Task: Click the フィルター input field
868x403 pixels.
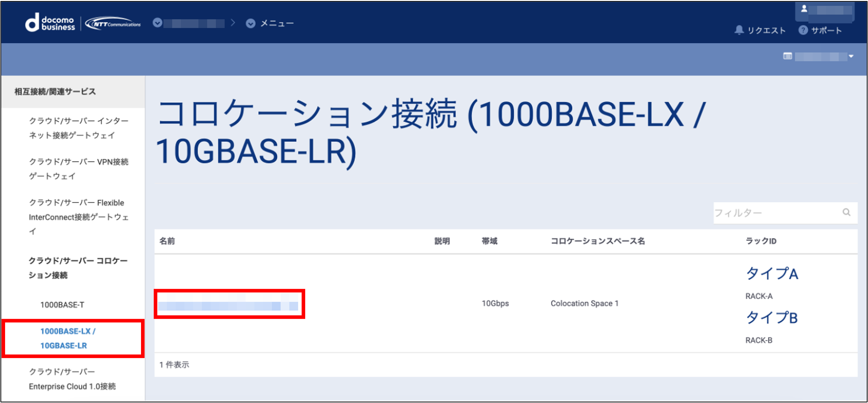Action: pos(775,213)
